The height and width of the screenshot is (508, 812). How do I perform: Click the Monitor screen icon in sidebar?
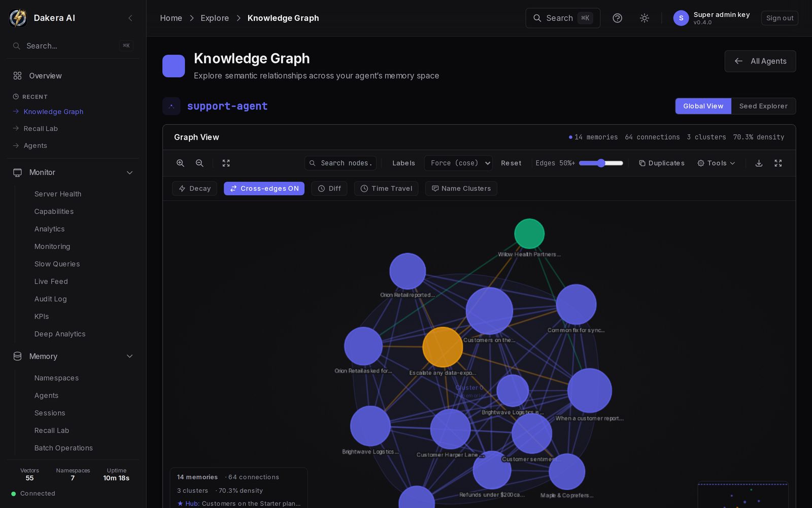pos(17,173)
